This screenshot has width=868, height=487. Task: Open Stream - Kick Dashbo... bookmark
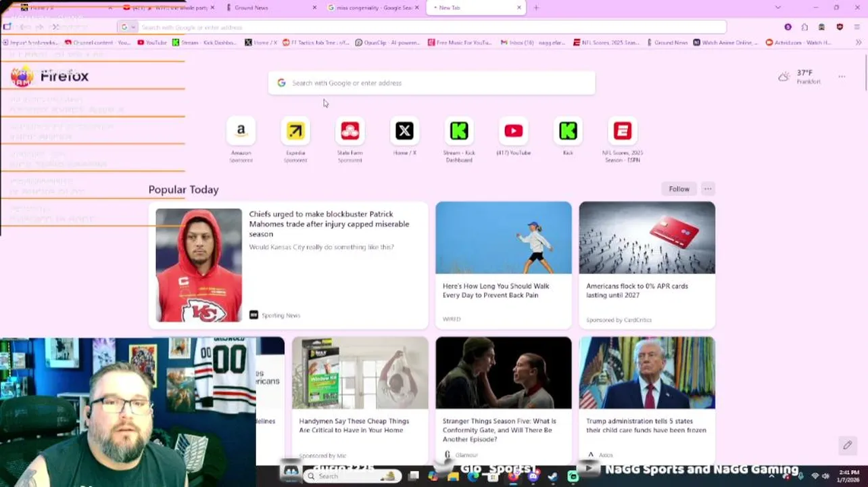[x=206, y=42]
